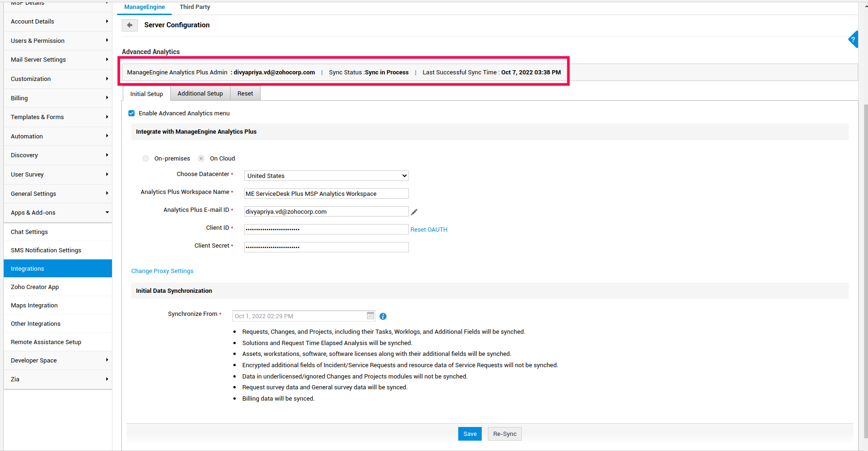Click the Analytics Plus E-mail ID field
This screenshot has height=451, width=868.
[x=326, y=211]
